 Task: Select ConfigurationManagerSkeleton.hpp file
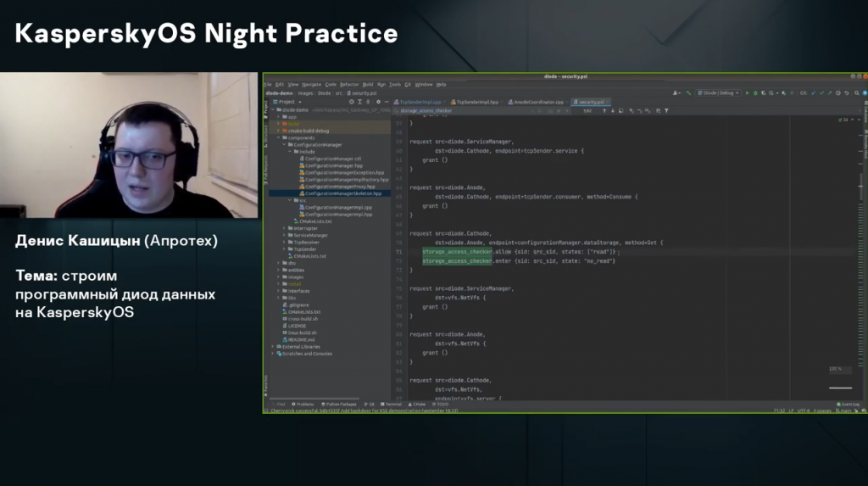[342, 193]
